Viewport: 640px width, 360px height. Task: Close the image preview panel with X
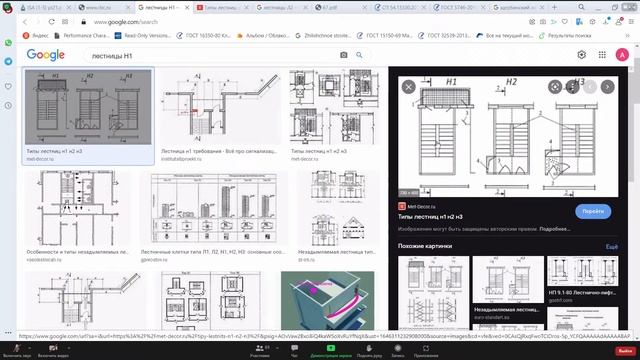click(409, 87)
